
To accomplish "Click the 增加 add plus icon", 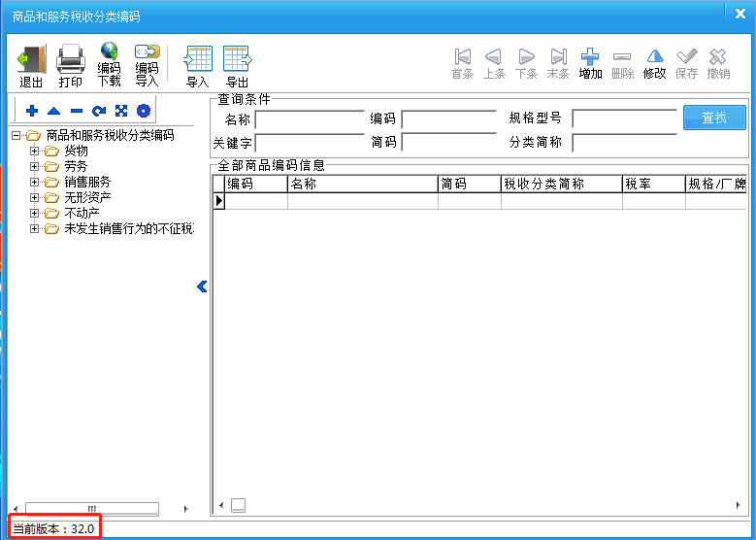I will coord(590,57).
